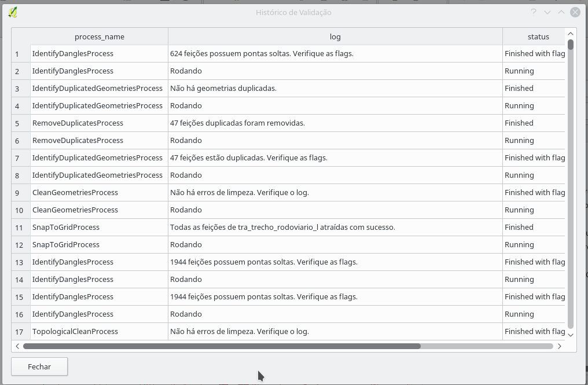Viewport: 588px width, 385px height.
Task: Select row 13 '1944 feições possuem pontas soltas' cell
Action: click(x=335, y=262)
